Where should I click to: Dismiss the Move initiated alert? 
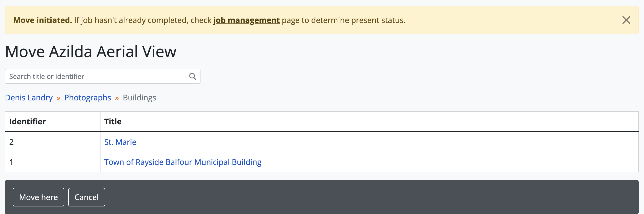click(x=626, y=20)
